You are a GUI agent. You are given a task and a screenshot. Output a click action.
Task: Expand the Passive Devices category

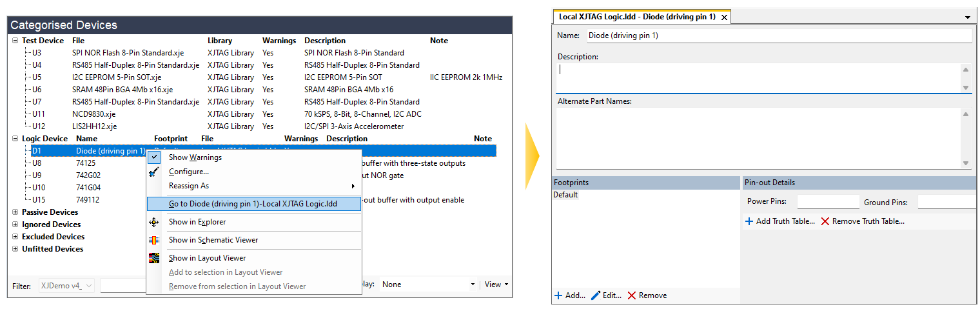[15, 212]
